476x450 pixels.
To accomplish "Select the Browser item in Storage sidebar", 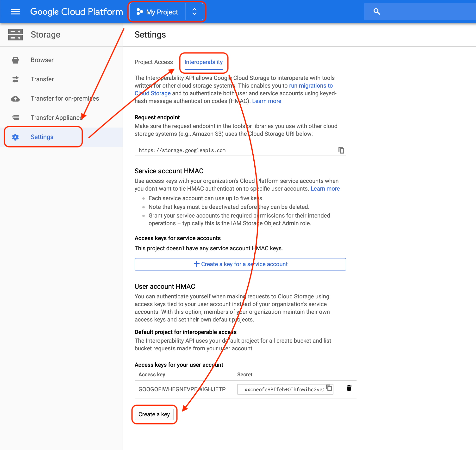I will [42, 60].
